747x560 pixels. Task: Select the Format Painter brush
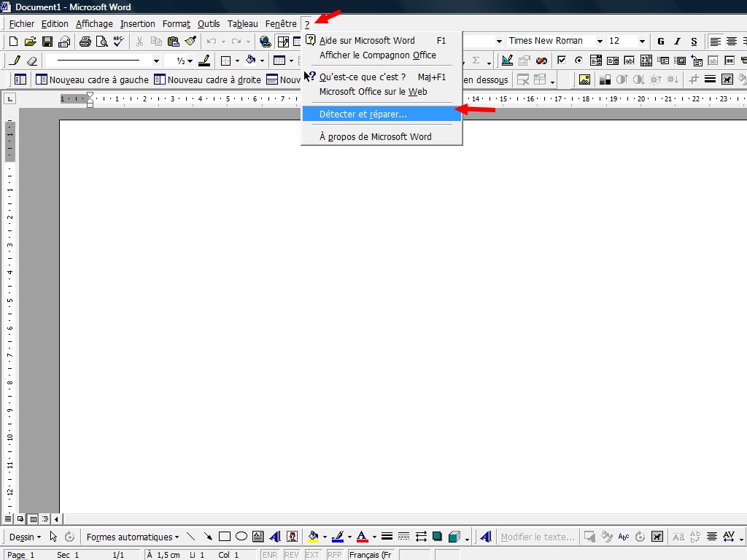coord(190,42)
